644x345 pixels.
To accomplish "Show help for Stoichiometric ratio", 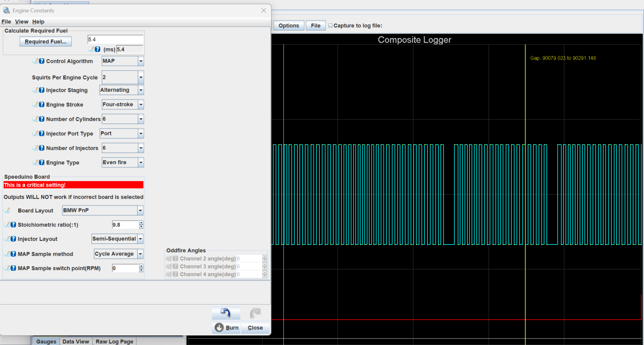I will tap(13, 225).
